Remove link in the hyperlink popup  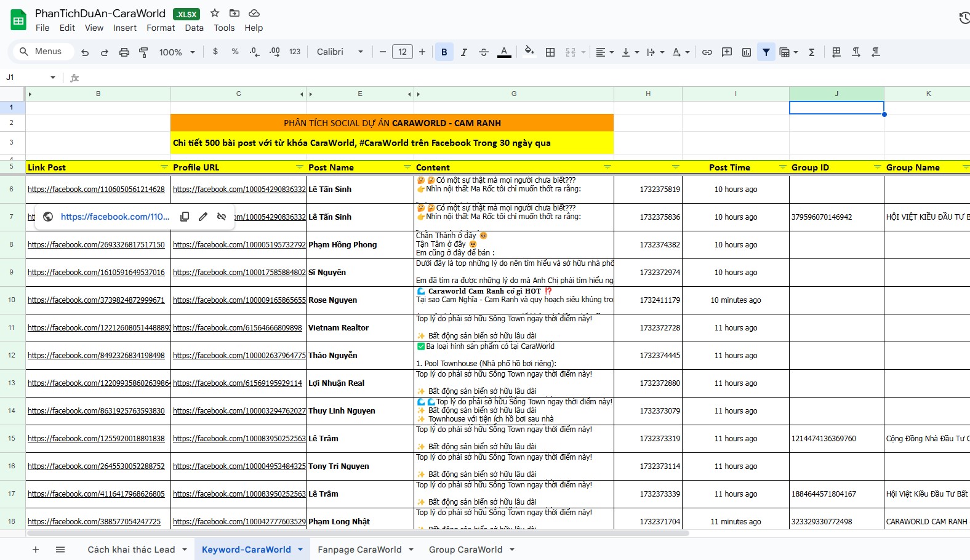coord(222,217)
